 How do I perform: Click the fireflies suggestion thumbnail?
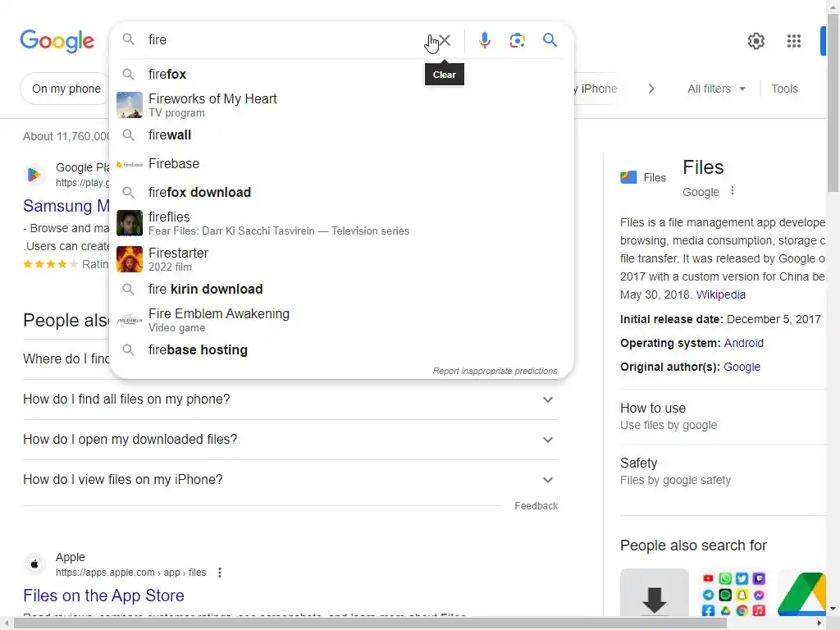click(130, 223)
